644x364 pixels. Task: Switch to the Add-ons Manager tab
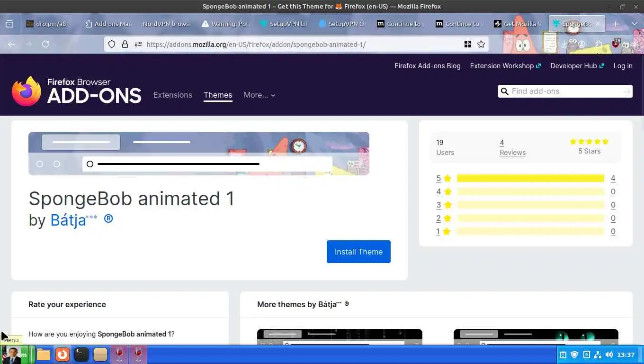(x=108, y=24)
